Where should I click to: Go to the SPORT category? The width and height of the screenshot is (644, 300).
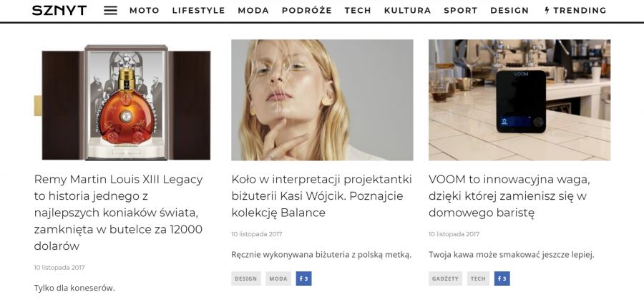tap(460, 11)
